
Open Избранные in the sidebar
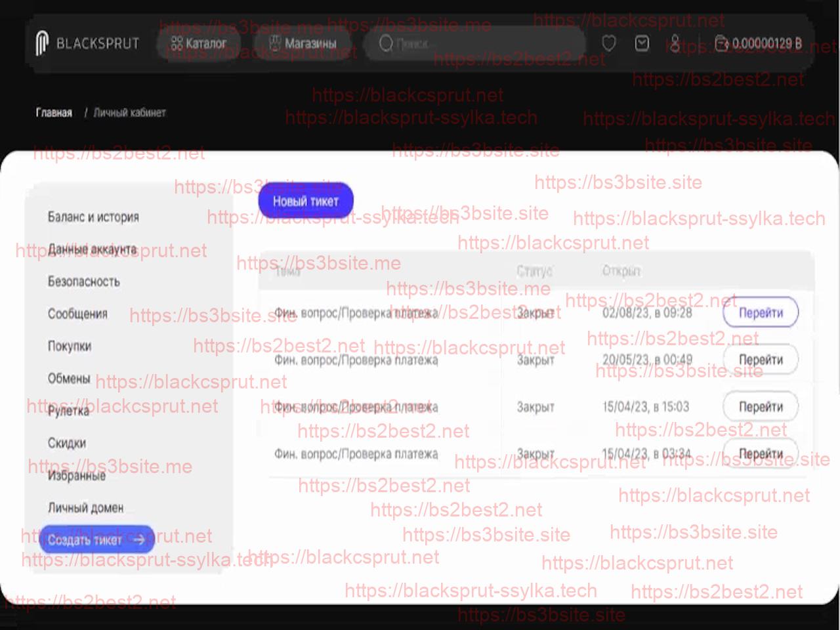tap(76, 475)
